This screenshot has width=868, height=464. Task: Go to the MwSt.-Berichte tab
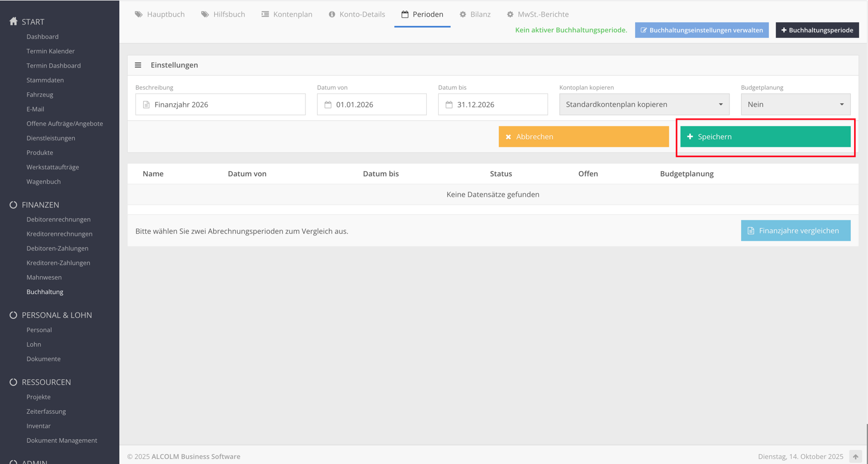click(x=538, y=15)
